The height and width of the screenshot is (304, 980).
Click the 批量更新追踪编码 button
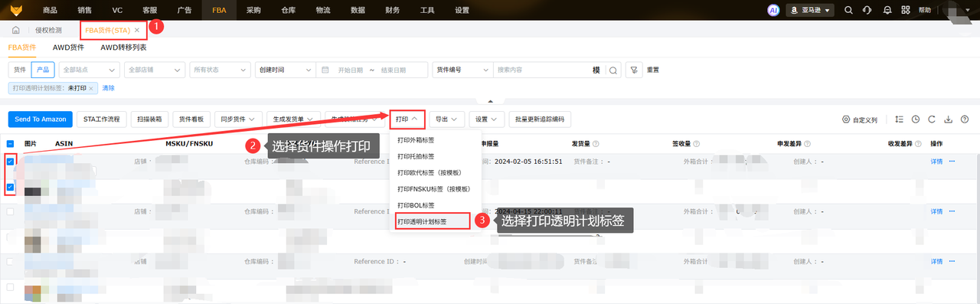pyautogui.click(x=541, y=119)
